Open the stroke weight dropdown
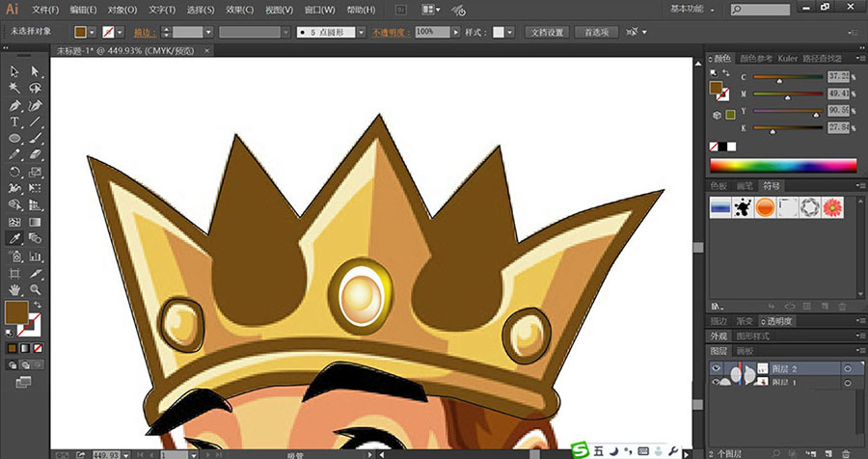This screenshot has height=459, width=868. pos(208,32)
